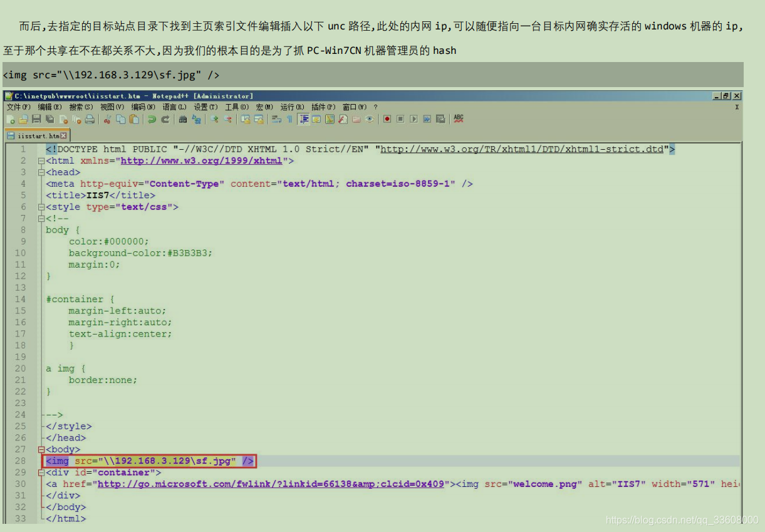Screen dimensions: 765x532
Task: Open the 插件(P) menu
Action: point(323,107)
